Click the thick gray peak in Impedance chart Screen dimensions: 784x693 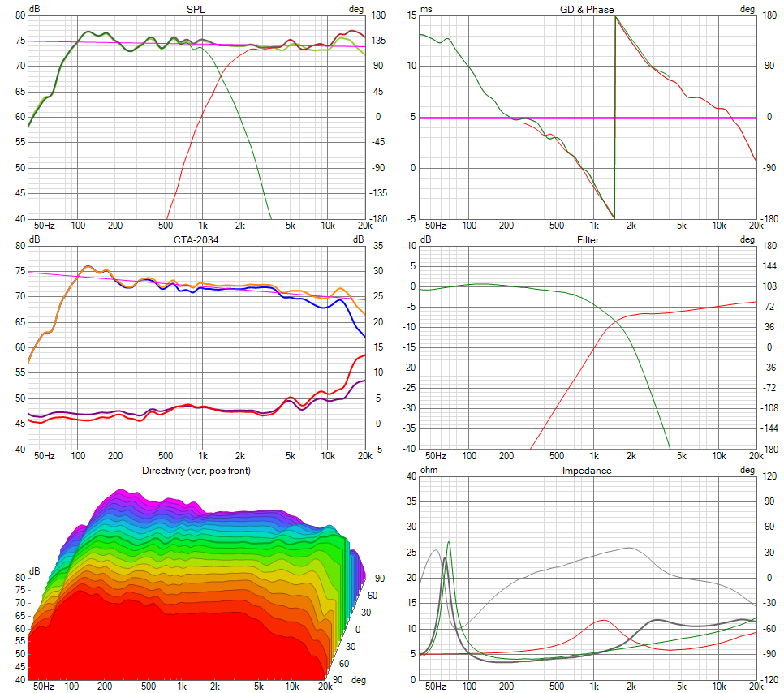click(x=445, y=558)
